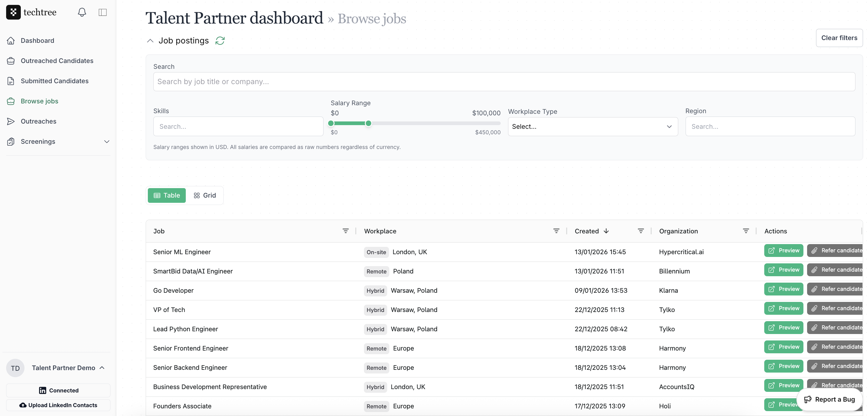Click the job title search field

504,81
